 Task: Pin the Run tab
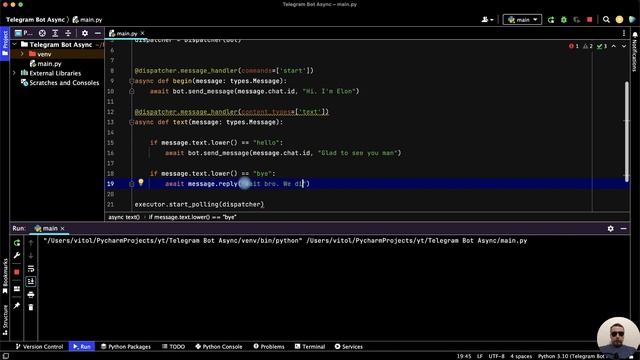click(x=17, y=305)
